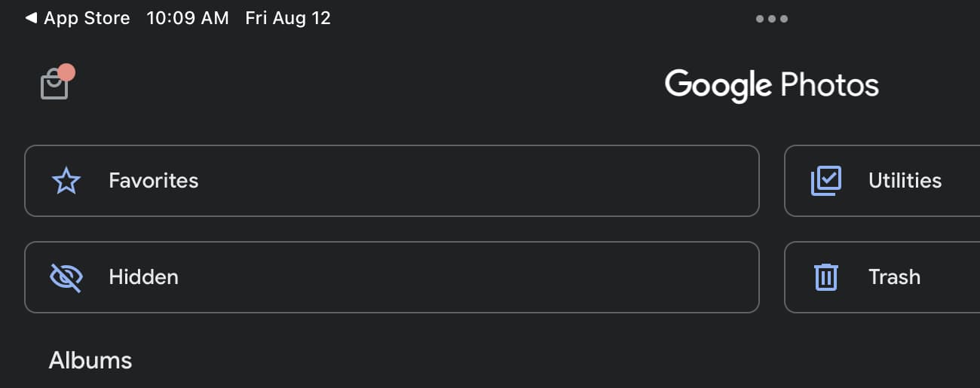980x388 pixels.
Task: Select the Albums section heading
Action: tap(90, 360)
